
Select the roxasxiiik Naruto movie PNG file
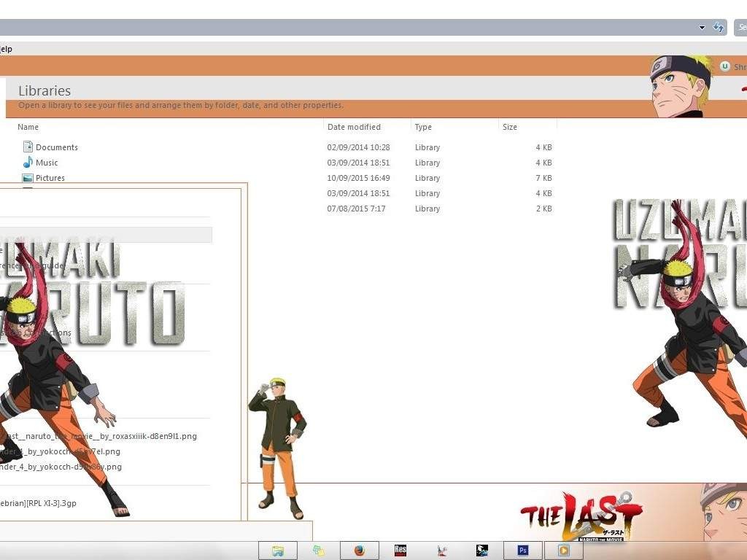click(x=98, y=436)
